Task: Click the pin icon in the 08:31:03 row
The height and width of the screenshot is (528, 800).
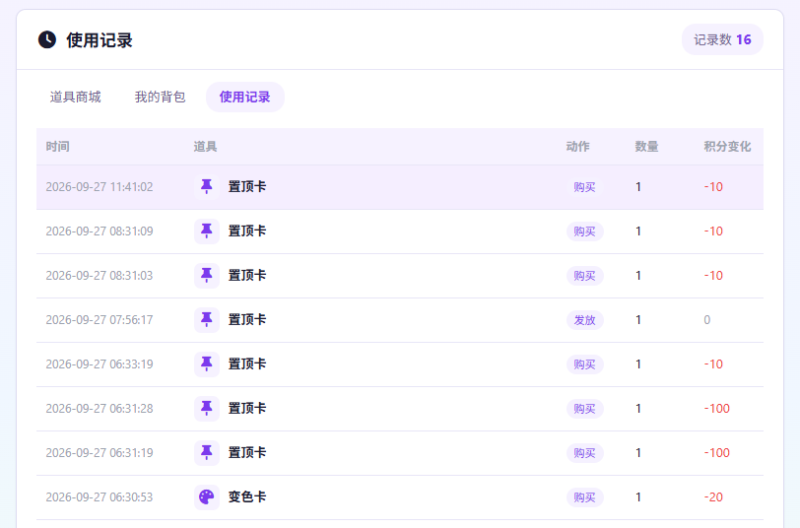Action: 207,275
